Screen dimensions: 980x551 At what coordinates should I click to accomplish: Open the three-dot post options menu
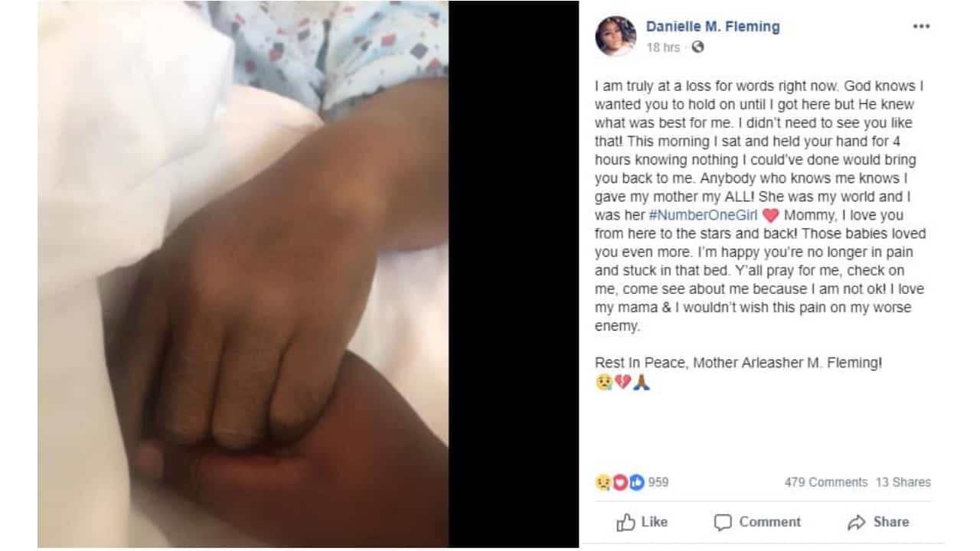[920, 26]
